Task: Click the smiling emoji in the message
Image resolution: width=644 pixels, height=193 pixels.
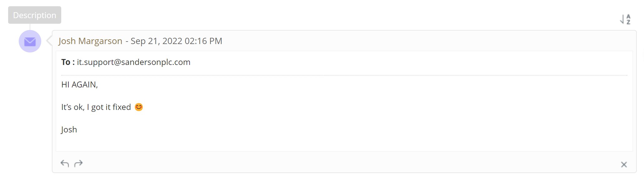Action: 139,107
